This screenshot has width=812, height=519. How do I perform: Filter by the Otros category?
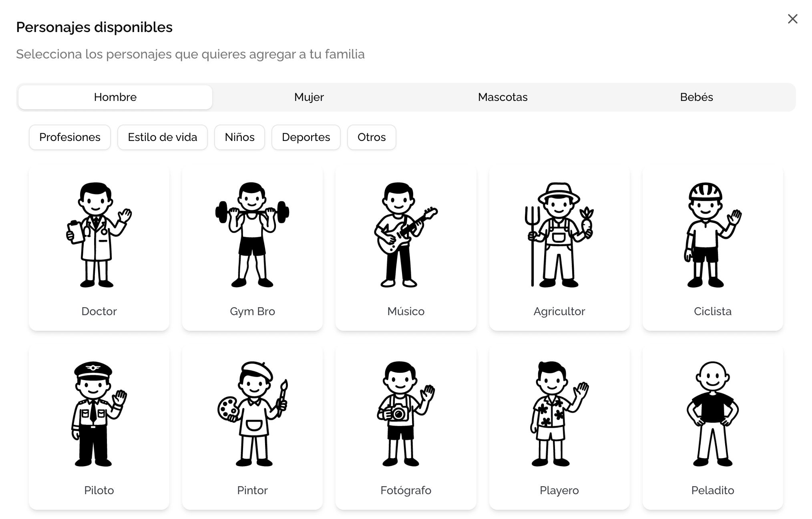click(x=371, y=137)
